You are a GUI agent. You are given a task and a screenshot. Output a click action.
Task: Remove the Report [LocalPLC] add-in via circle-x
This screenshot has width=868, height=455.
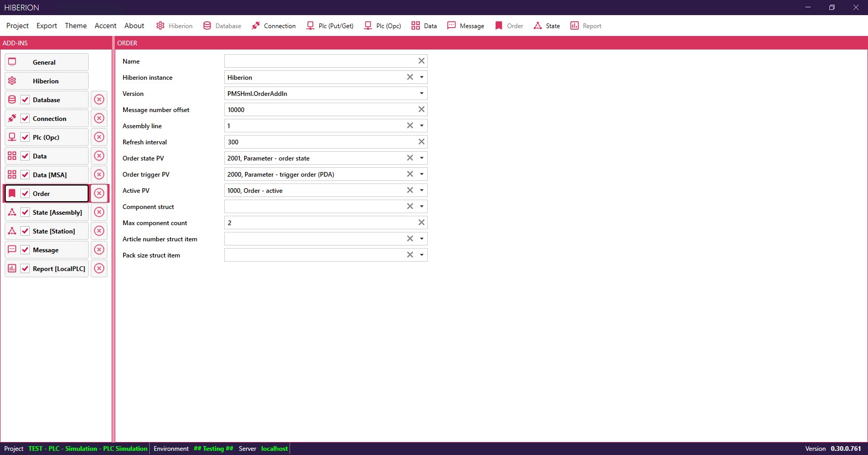[x=99, y=268]
